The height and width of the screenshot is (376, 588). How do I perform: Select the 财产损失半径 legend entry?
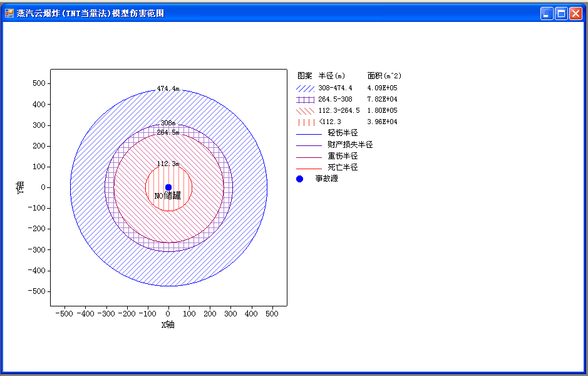(334, 145)
